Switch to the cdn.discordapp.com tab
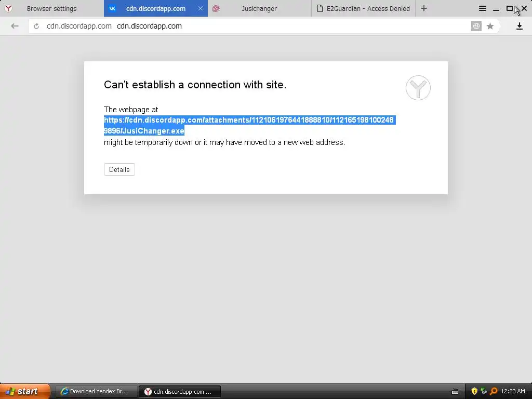Viewport: 532px width, 399px height. (x=156, y=8)
